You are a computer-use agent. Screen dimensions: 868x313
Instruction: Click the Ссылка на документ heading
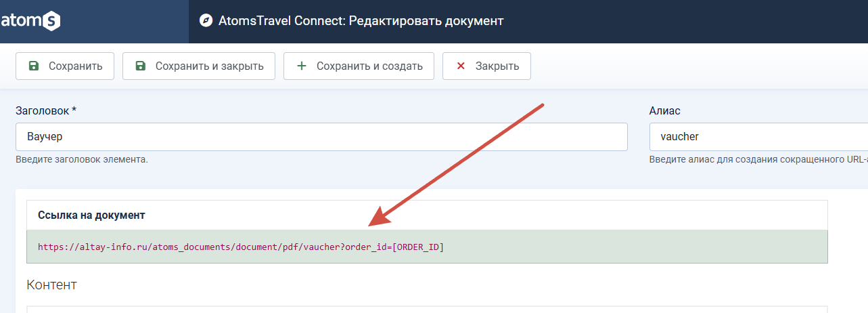click(x=91, y=215)
